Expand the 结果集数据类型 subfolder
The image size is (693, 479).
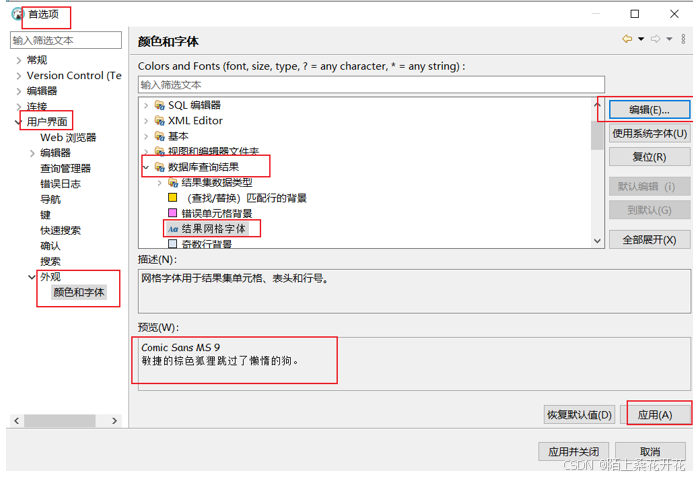pos(160,182)
